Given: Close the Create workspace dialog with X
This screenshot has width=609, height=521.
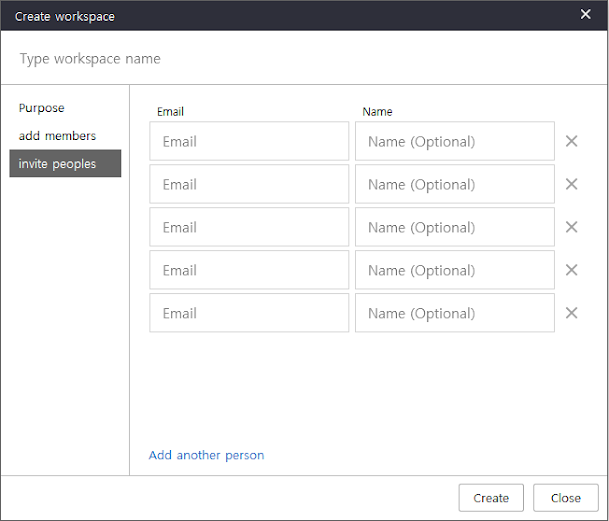Looking at the screenshot, I should coord(586,15).
